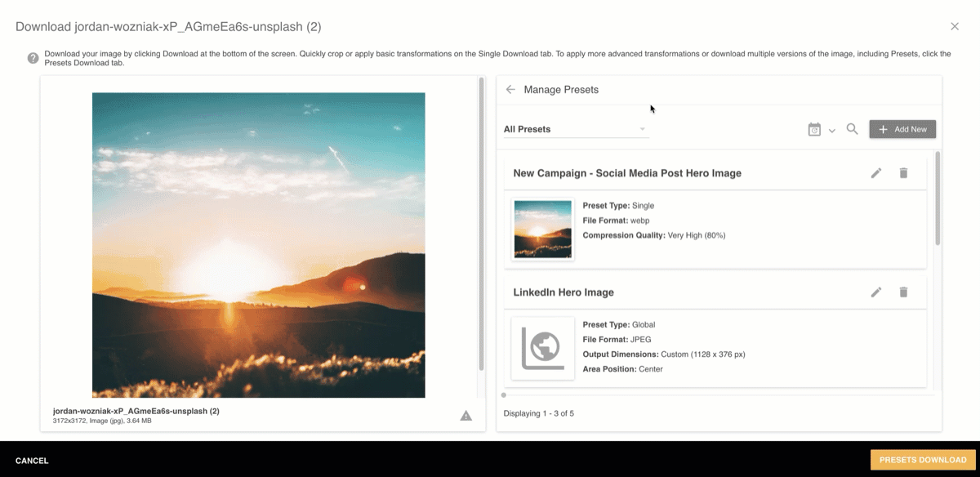Close the Download dialog
This screenshot has width=980, height=477.
pos(955,27)
